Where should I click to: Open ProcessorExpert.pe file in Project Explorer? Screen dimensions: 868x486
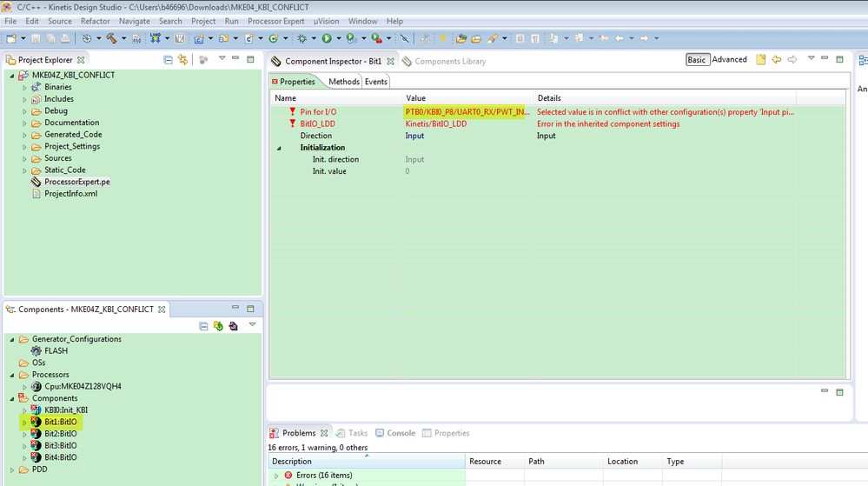(x=77, y=182)
